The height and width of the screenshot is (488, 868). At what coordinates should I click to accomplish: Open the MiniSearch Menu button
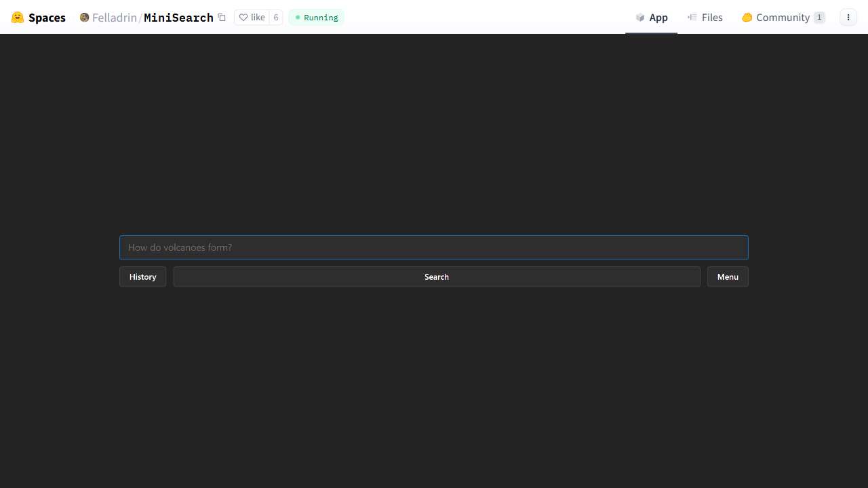click(x=728, y=277)
